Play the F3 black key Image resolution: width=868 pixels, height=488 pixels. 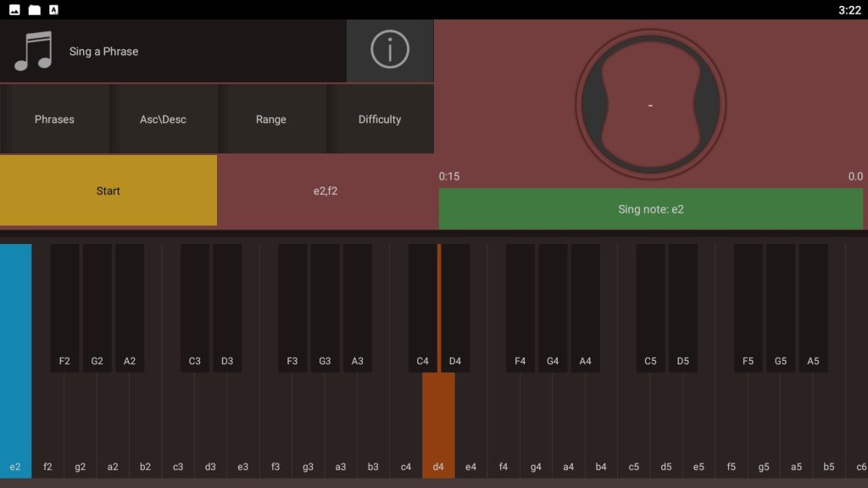pyautogui.click(x=292, y=308)
